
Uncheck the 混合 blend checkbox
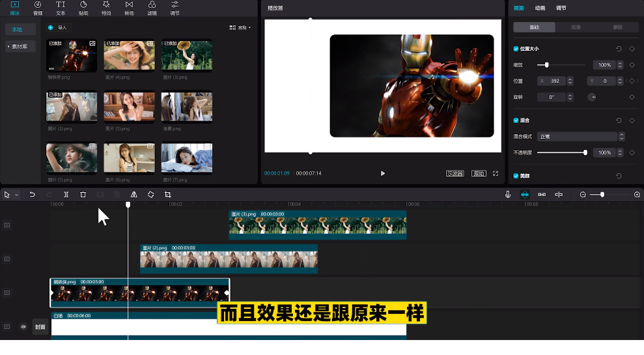(x=516, y=121)
